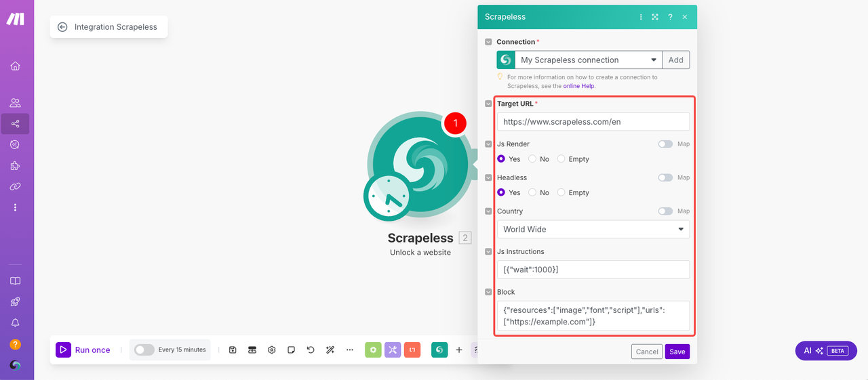Open the orange help question icon

[x=15, y=344]
